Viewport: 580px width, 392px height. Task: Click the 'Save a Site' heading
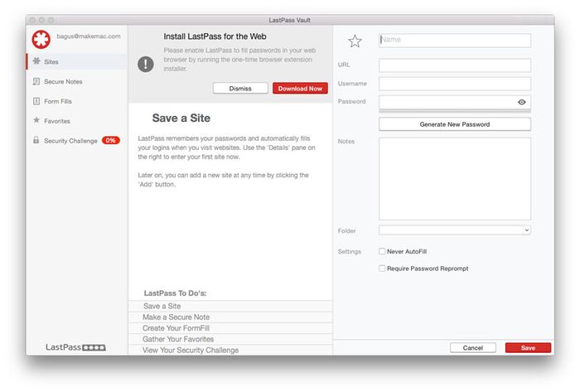(181, 118)
